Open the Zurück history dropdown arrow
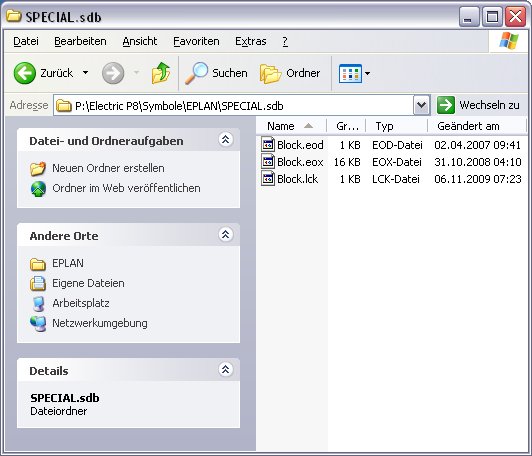 [x=86, y=73]
